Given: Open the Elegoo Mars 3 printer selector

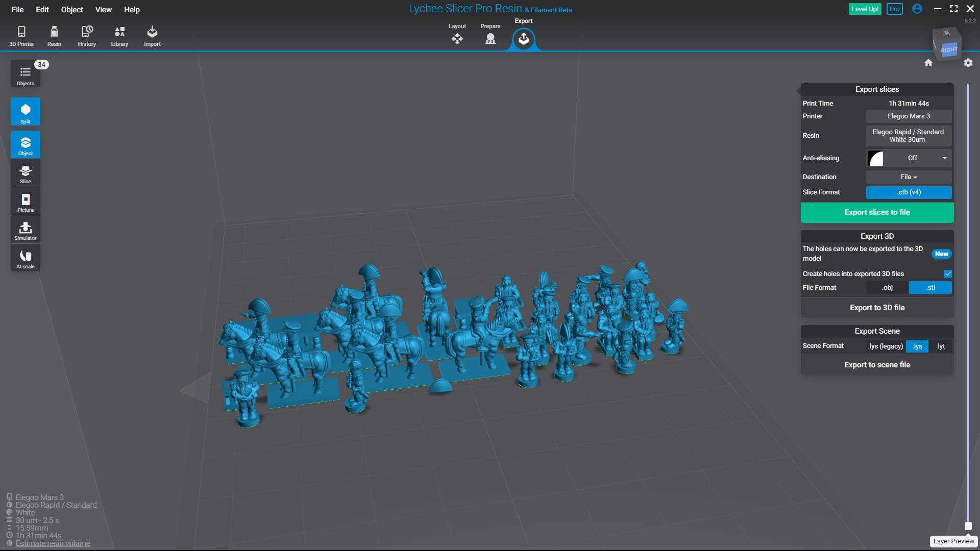Looking at the screenshot, I should (x=909, y=116).
